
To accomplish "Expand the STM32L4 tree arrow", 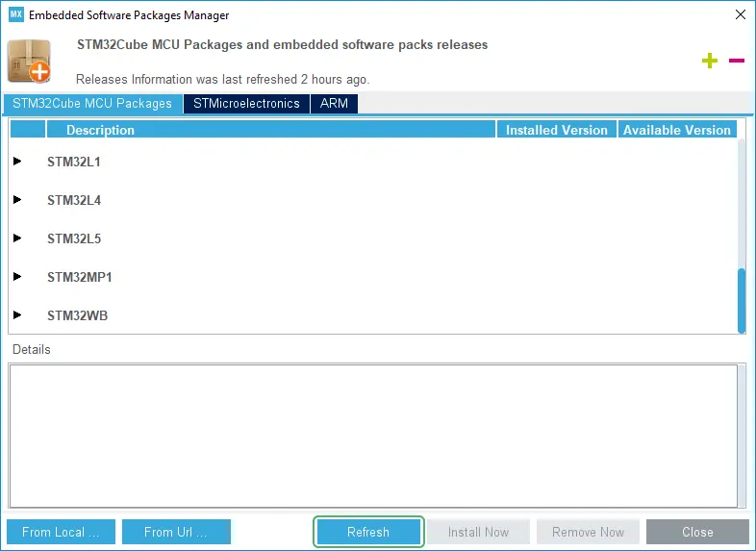I will [x=17, y=200].
